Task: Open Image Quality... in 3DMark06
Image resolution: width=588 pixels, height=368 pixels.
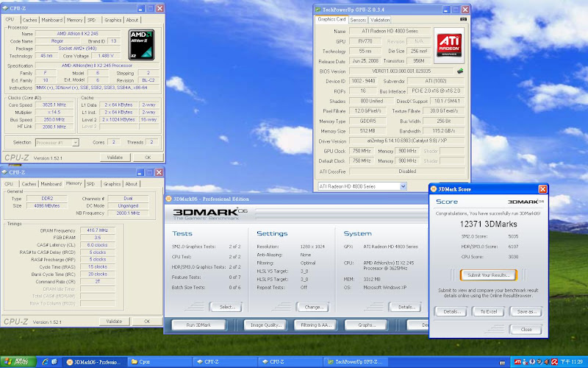Action: 265,325
